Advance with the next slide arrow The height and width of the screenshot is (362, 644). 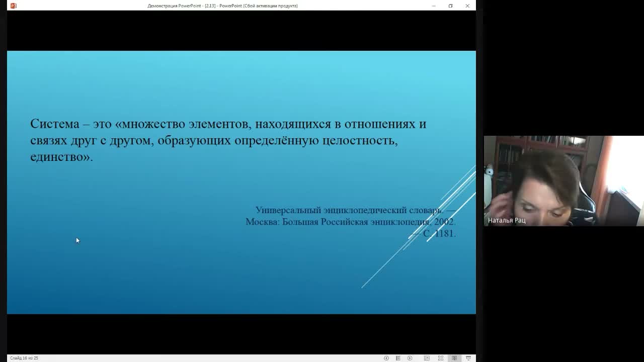[410, 358]
